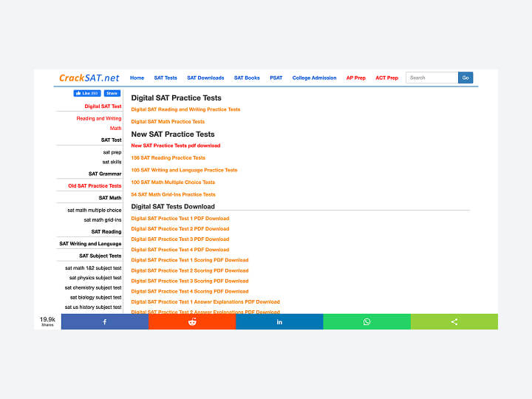The image size is (532, 399).
Task: Select sat chemistry subject test
Action: (93, 287)
